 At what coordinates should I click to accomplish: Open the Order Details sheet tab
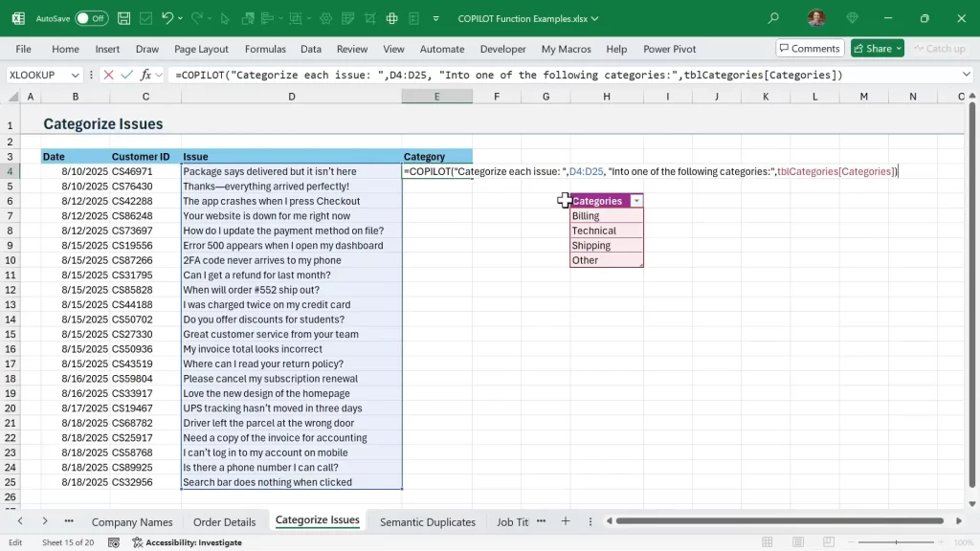(224, 521)
